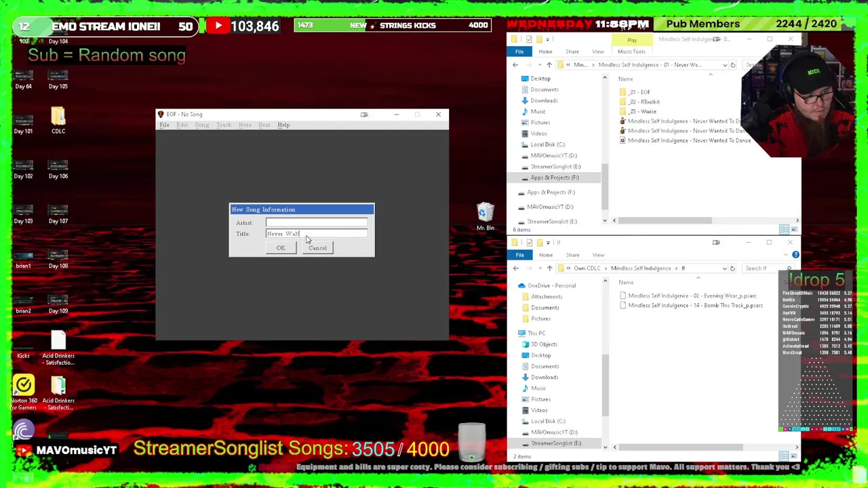Select Apps & Projects (F:) highlighted in top Explorer
Viewport: 868px width, 488px height.
click(x=554, y=178)
